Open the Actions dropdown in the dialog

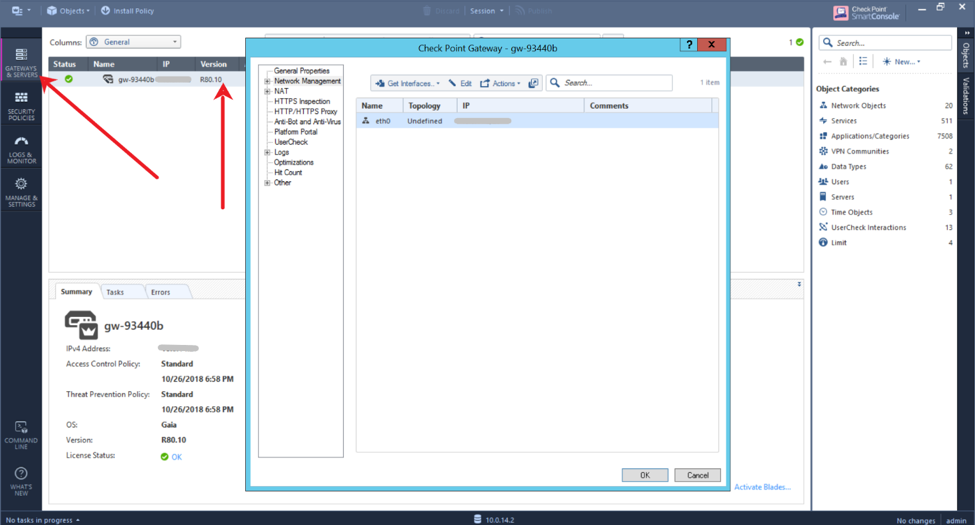(x=501, y=83)
